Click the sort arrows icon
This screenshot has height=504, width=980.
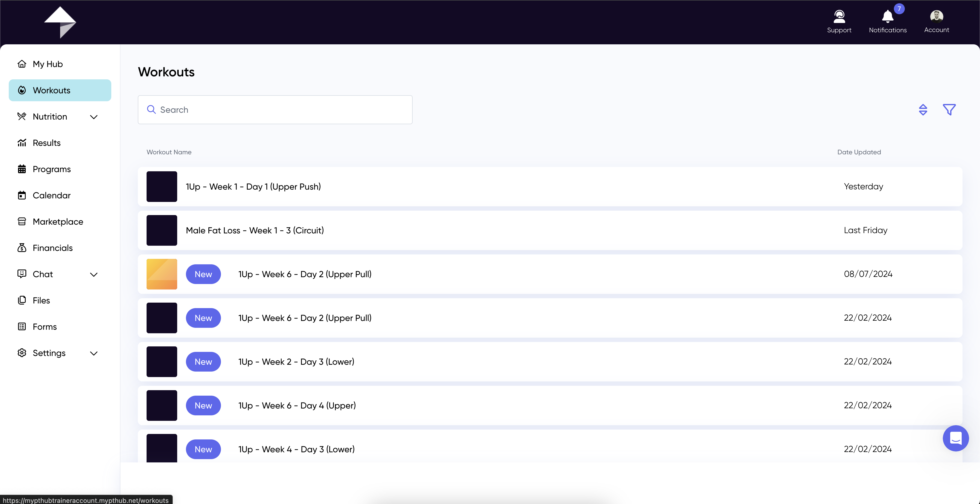(x=923, y=110)
